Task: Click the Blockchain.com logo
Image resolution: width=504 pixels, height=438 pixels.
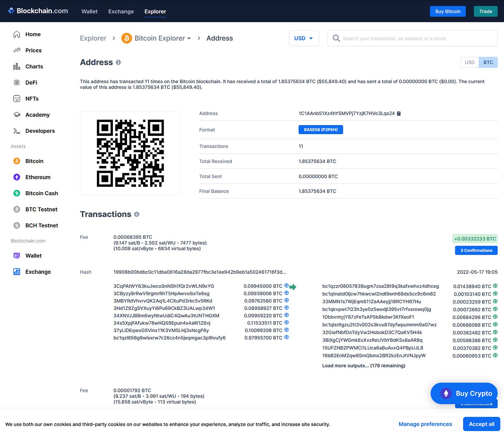Action: pos(38,11)
